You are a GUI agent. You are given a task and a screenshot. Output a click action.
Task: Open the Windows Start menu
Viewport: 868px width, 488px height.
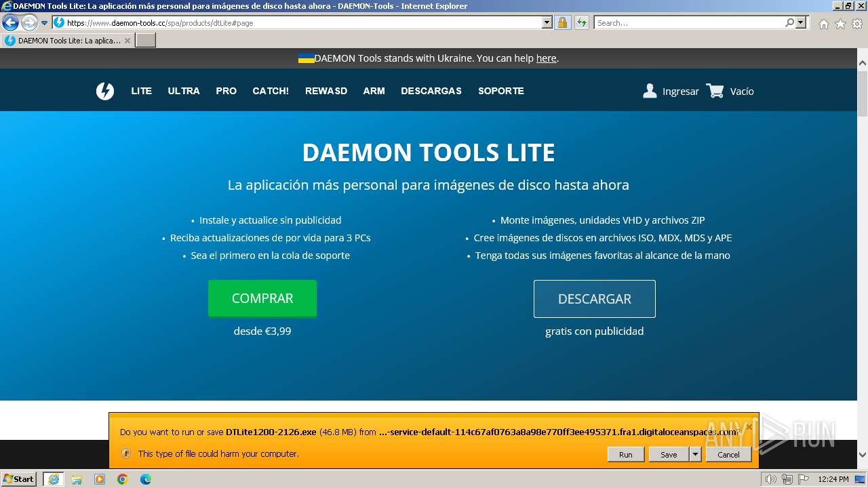coord(19,479)
